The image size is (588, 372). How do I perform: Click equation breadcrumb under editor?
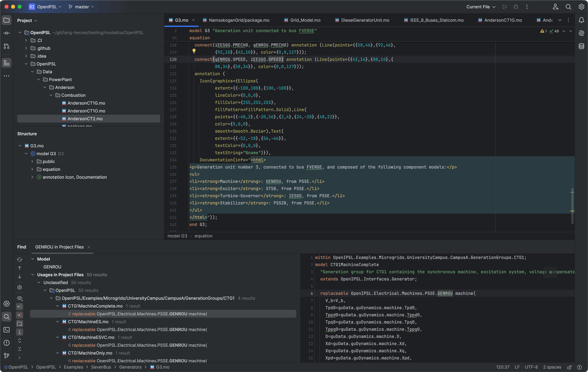coord(203,236)
